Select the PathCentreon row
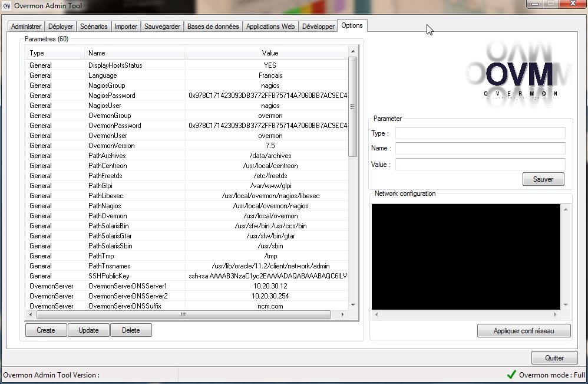The height and width of the screenshot is (384, 588). click(187, 166)
